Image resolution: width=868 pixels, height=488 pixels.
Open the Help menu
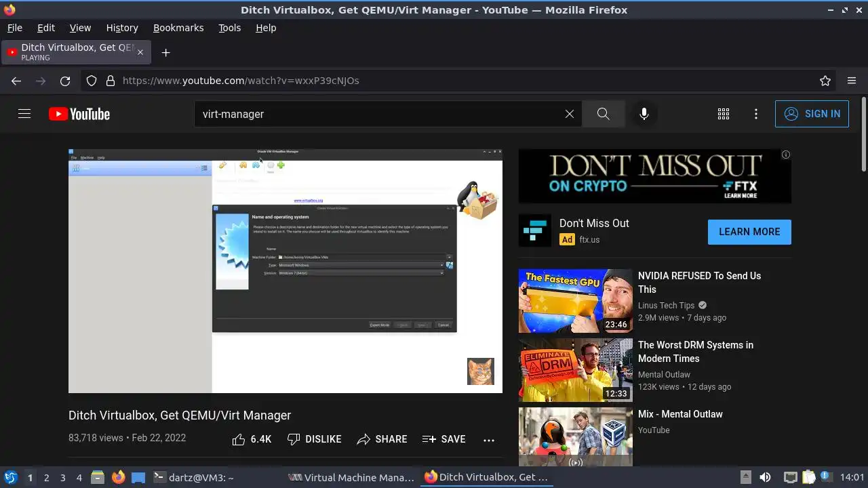coord(266,28)
